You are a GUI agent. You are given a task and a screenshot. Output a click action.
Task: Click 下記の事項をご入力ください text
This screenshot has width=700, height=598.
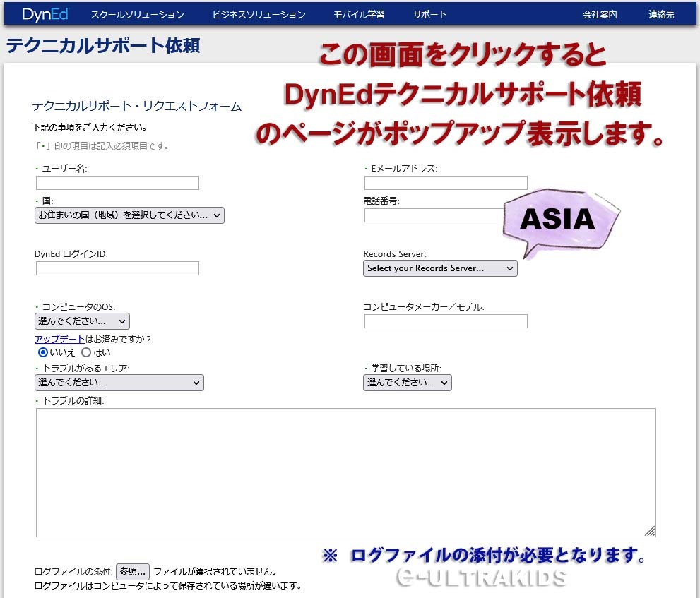coord(90,128)
